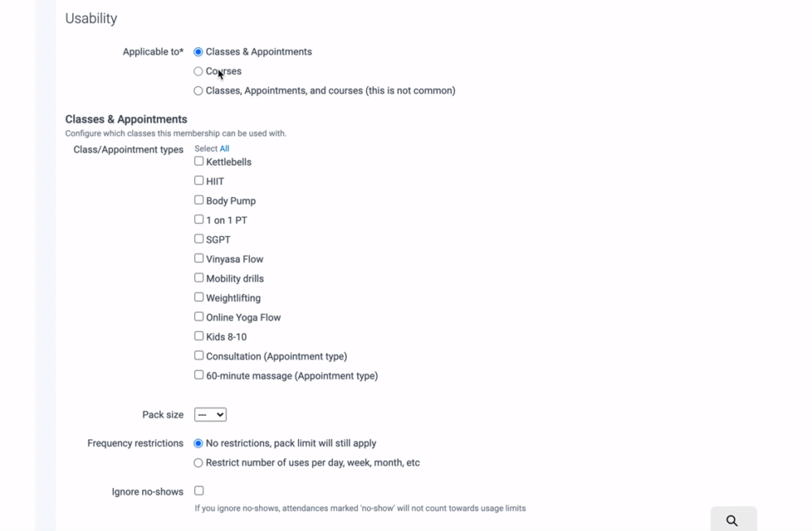Check the 60-minute massage checkbox

pyautogui.click(x=199, y=375)
